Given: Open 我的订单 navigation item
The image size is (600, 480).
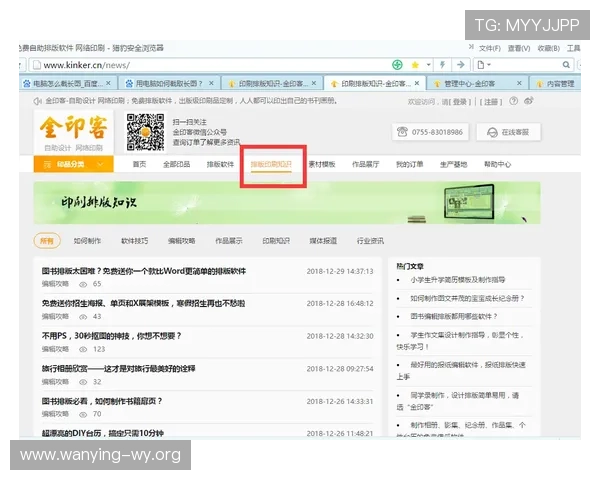Looking at the screenshot, I should (x=409, y=164).
